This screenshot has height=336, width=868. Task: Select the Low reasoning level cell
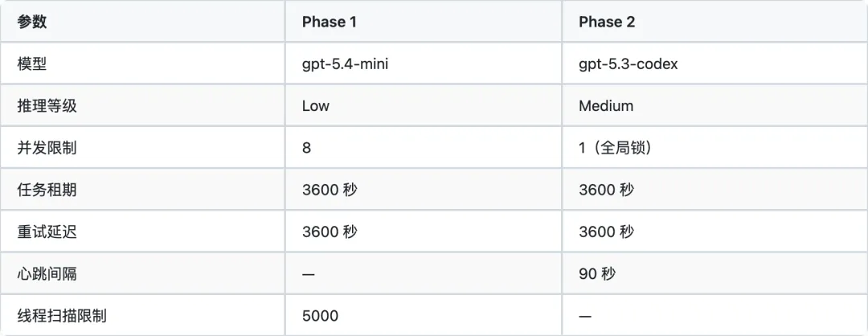(316, 105)
